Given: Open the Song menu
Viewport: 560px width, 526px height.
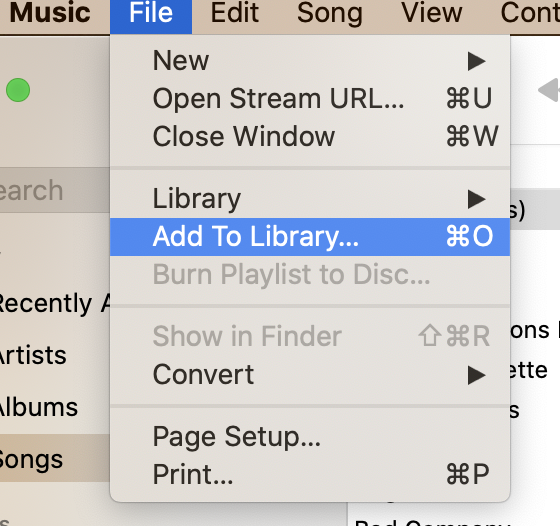Looking at the screenshot, I should click(330, 14).
